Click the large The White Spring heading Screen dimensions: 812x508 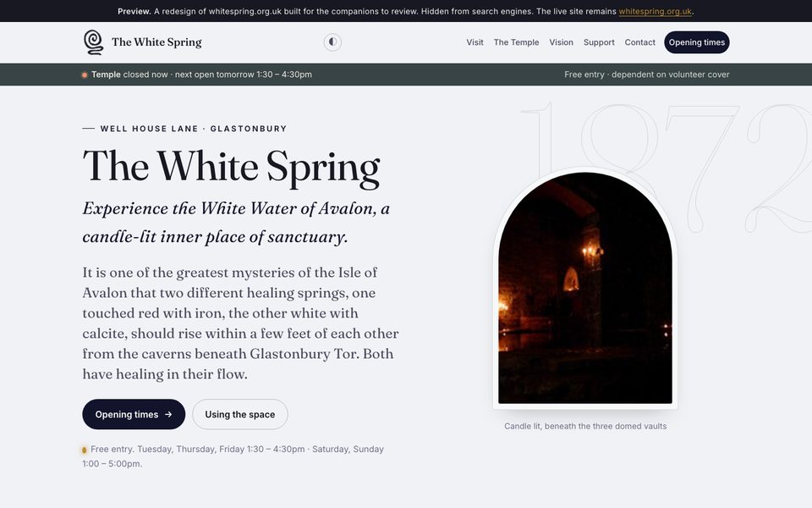[x=231, y=167]
